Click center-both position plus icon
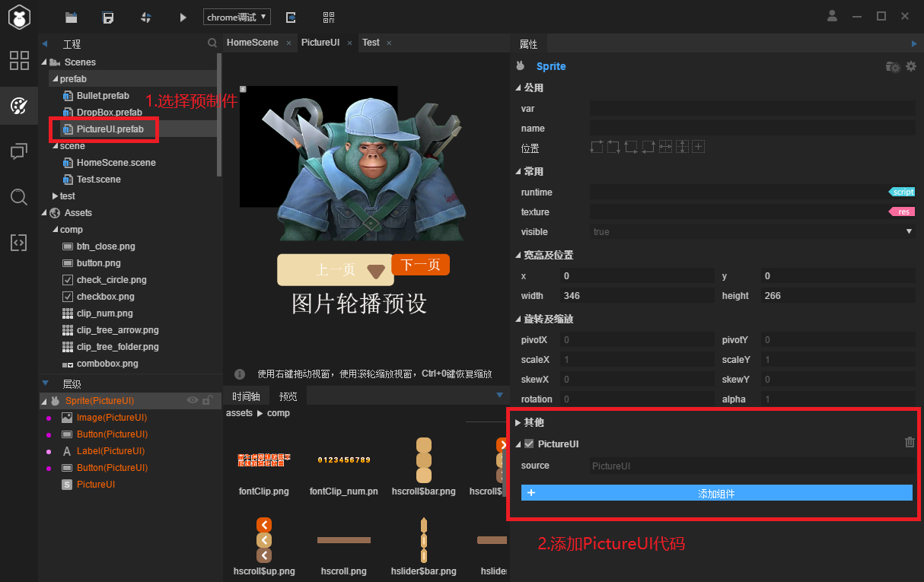The height and width of the screenshot is (582, 924). point(699,148)
